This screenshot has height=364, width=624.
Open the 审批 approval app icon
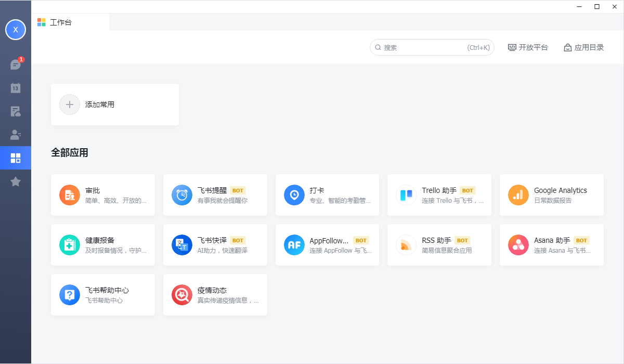70,195
